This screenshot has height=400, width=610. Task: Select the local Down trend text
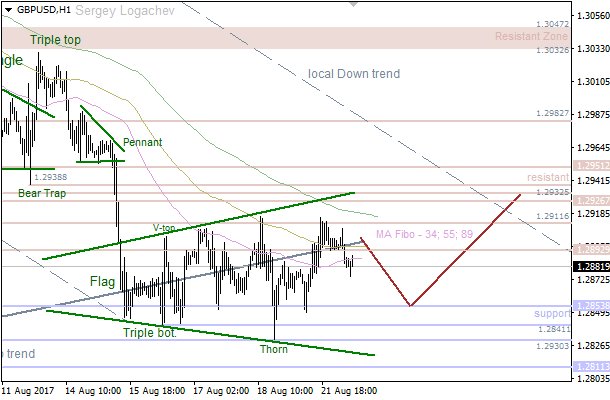(354, 74)
